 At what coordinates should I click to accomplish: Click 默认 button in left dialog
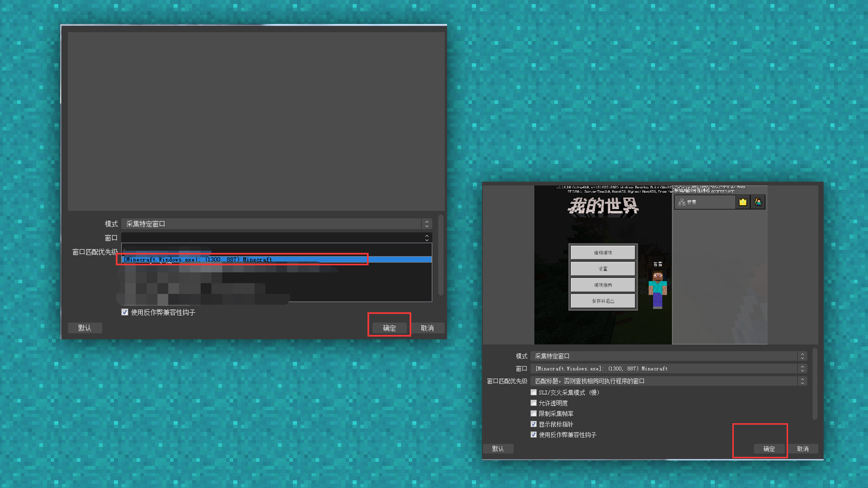(85, 328)
